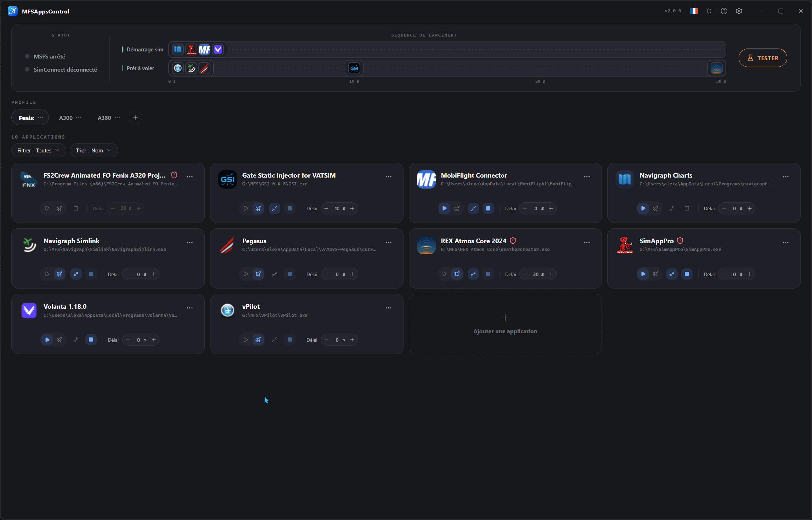
Task: Switch to the A380 profile tab
Action: 105,118
